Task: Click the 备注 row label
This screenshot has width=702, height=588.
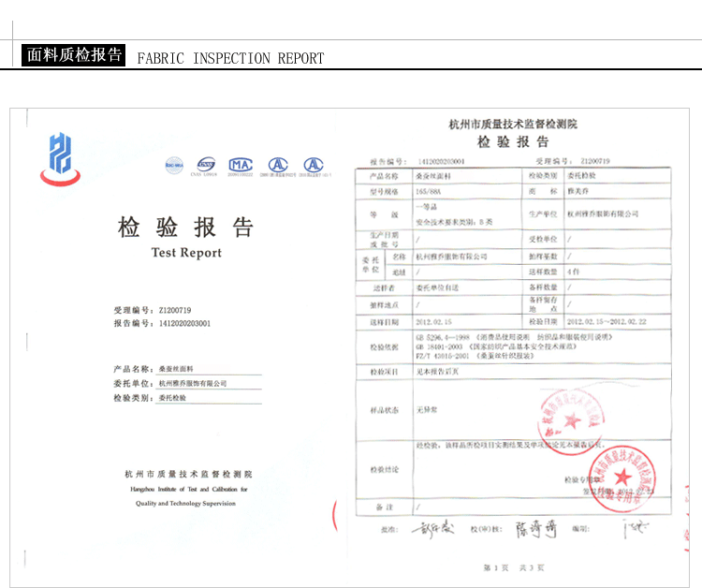Action: click(x=384, y=507)
